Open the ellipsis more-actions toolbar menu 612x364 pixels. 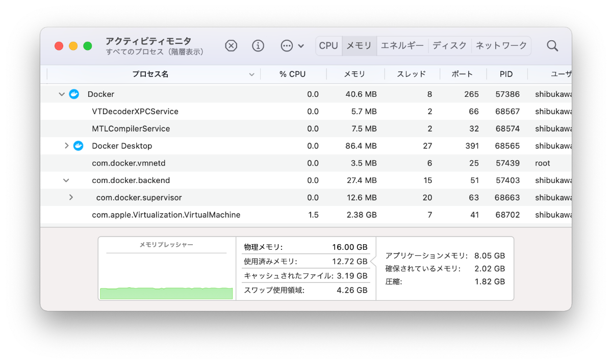[x=292, y=46]
